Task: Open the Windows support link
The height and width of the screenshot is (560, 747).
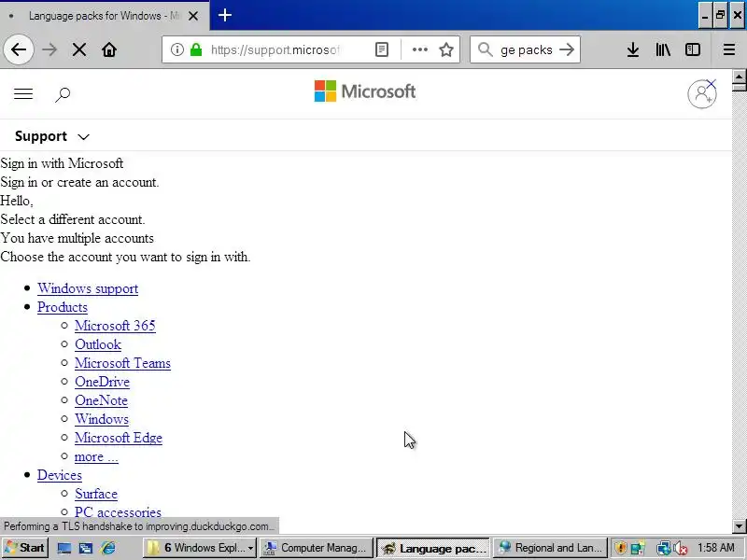Action: [88, 288]
